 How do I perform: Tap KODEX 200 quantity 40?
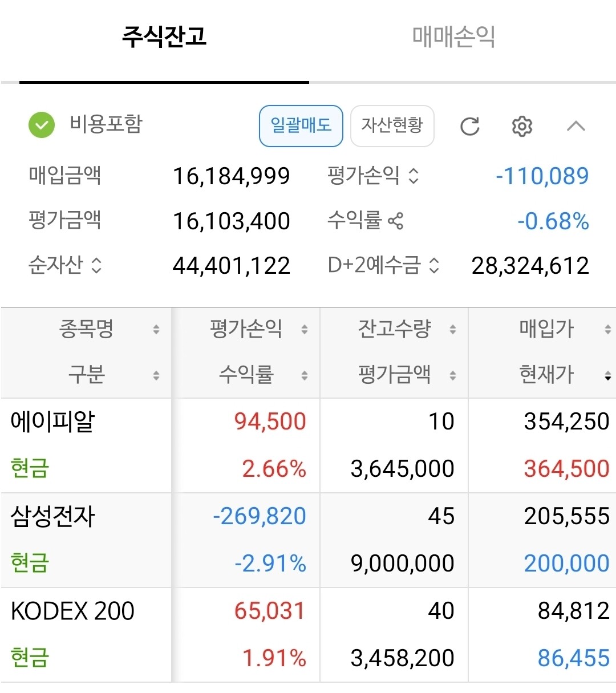pos(441,611)
